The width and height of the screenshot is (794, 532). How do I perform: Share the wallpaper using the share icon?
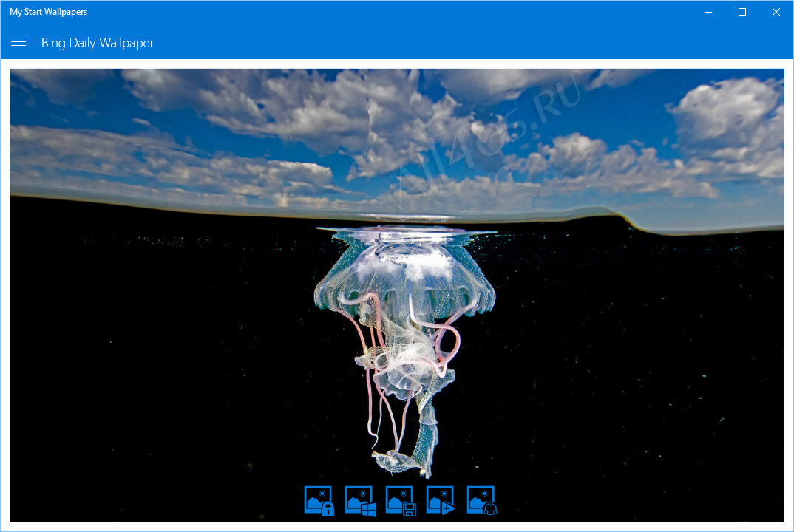click(x=481, y=501)
